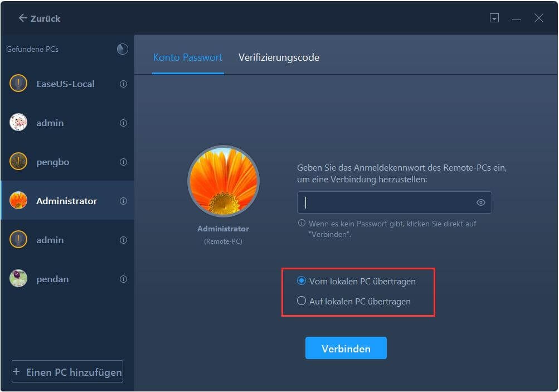Click the large Administrator profile picture

pos(223,181)
